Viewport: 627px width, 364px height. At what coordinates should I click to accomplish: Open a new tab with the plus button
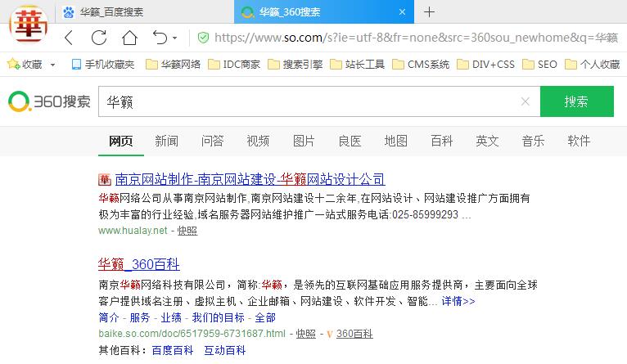pyautogui.click(x=429, y=12)
